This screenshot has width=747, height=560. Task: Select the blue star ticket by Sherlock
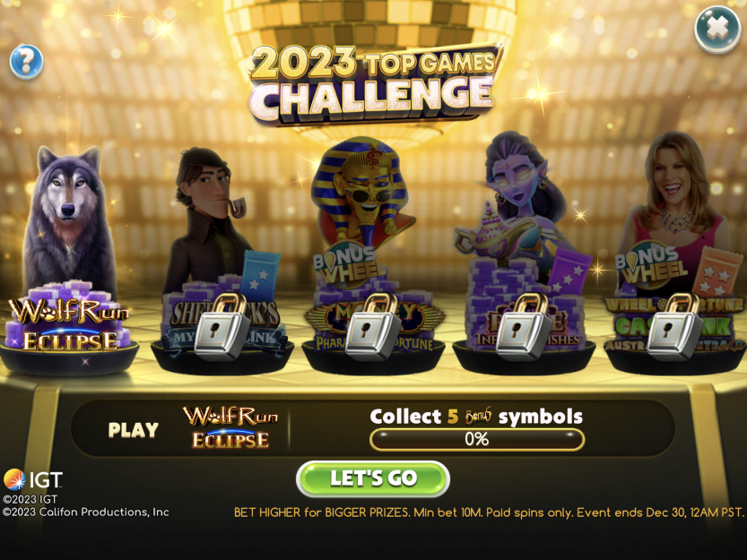tap(260, 275)
